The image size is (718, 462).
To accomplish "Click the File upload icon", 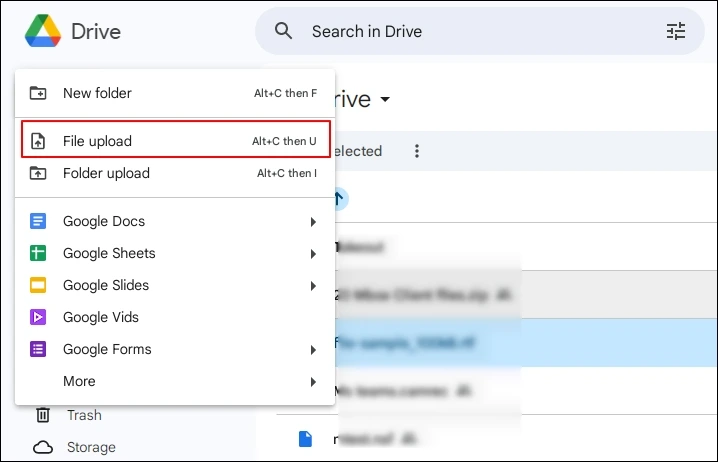I will click(x=38, y=141).
